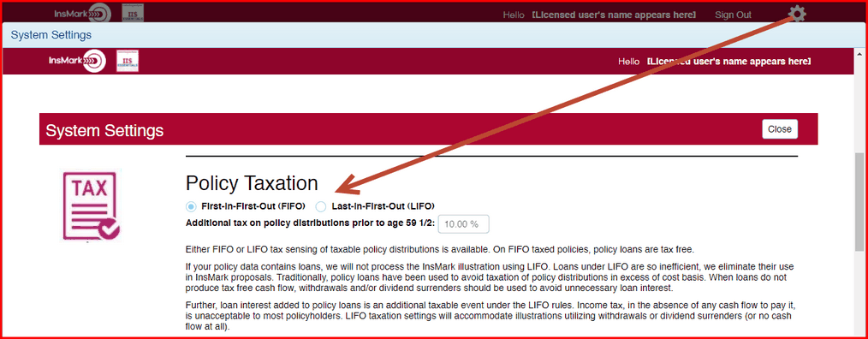Click licensed user's name in red banner

728,61
